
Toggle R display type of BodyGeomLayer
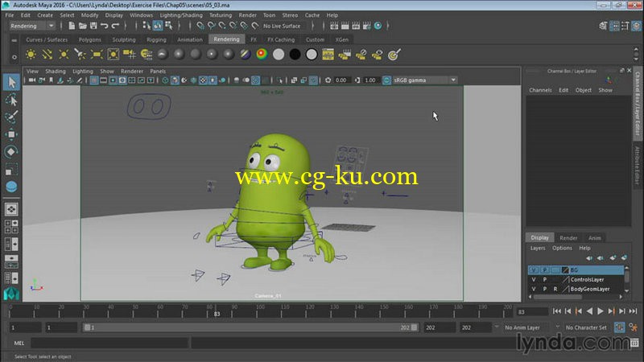[x=555, y=289]
